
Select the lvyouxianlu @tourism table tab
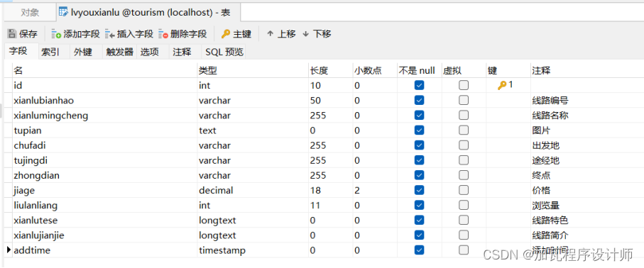[148, 13]
